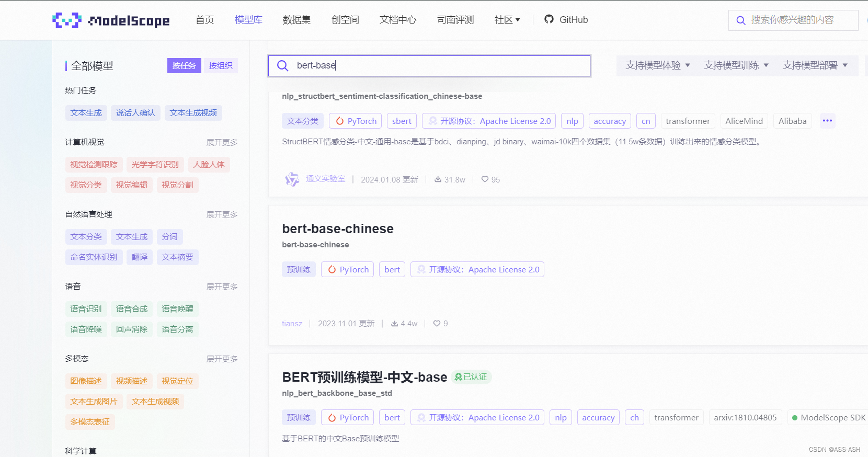Viewport: 868px width, 457px height.
Task: Click arxiv:1810.04805 tag
Action: [745, 417]
